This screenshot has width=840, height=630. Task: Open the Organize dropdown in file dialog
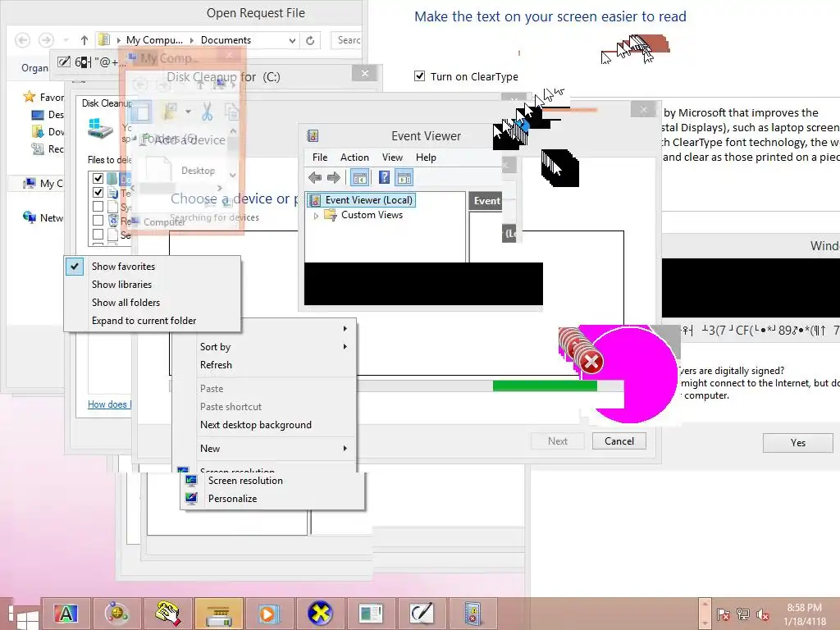pos(34,68)
